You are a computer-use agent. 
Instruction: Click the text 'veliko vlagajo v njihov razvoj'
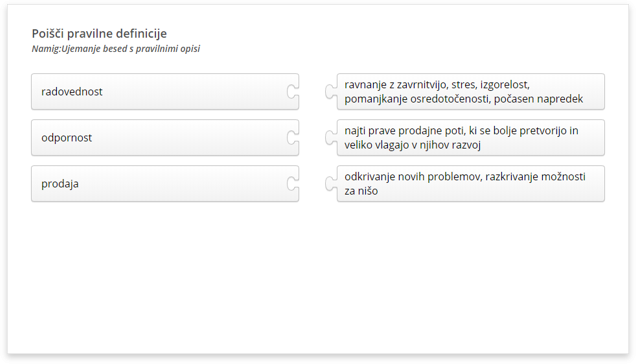coord(413,145)
